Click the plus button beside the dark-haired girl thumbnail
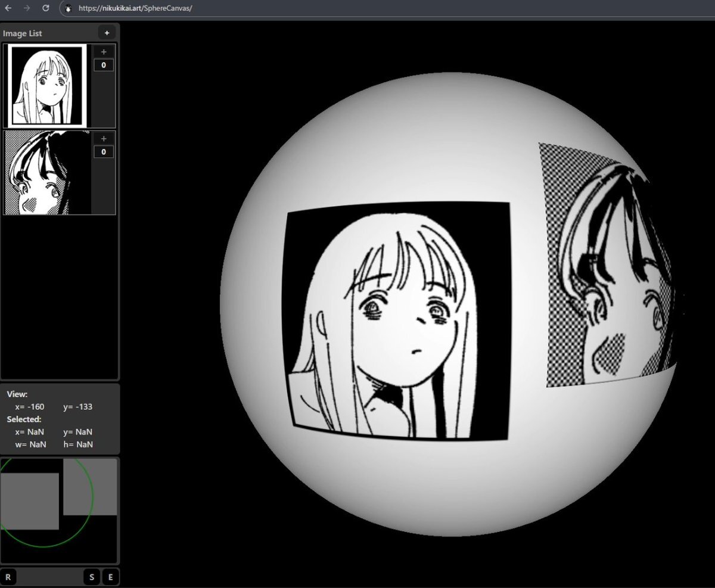The image size is (715, 588). point(104,139)
